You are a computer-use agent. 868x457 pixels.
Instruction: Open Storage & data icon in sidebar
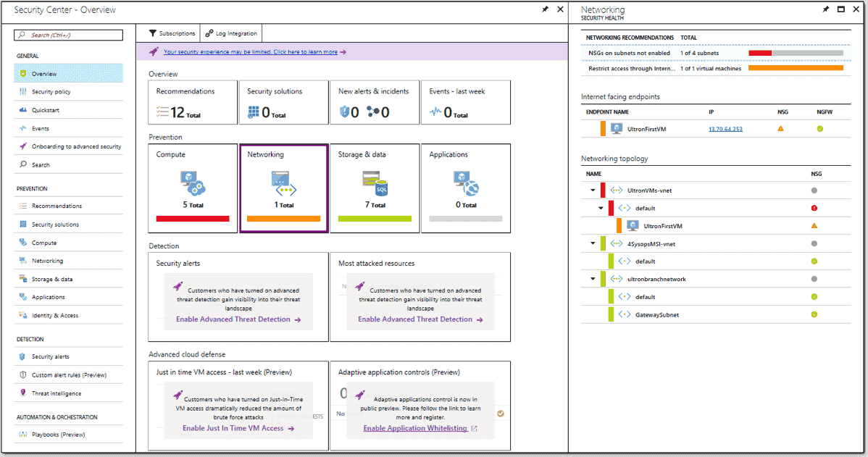click(22, 279)
